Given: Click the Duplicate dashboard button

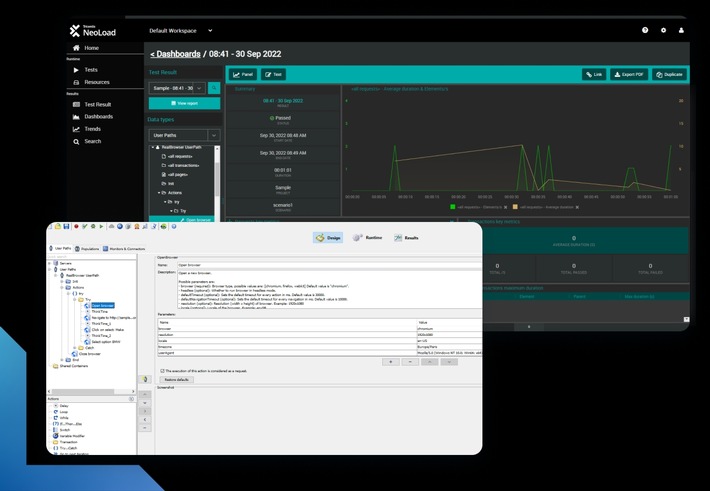Looking at the screenshot, I should 669,74.
